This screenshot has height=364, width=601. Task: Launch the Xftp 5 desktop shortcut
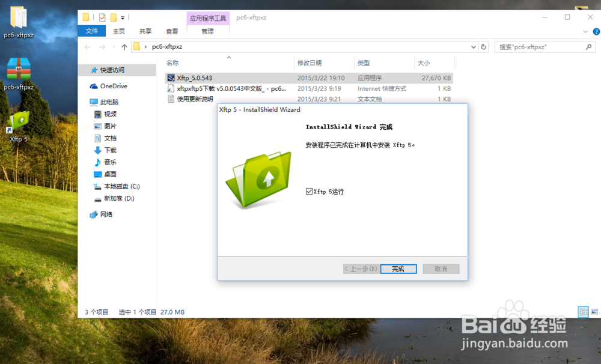coord(19,127)
